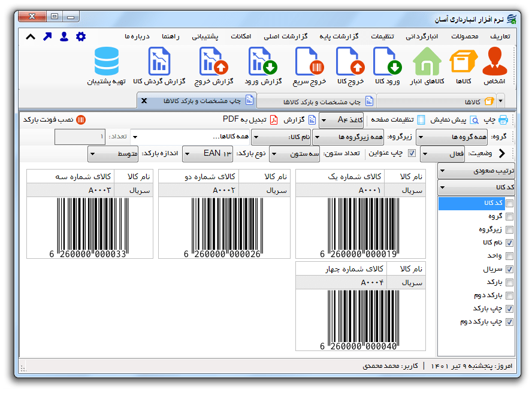This screenshot has height=393, width=532.
Task: Check the واحد checkbox
Action: coord(509,256)
